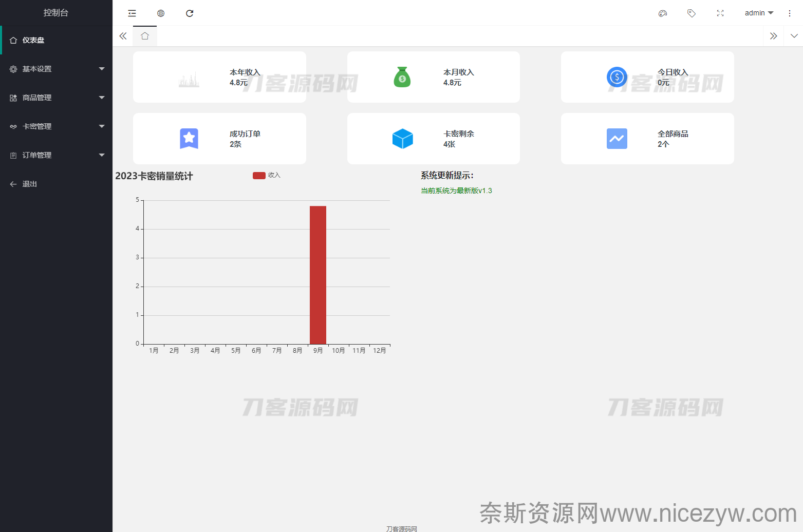803x532 pixels.
Task: Click the tag icon in header
Action: pyautogui.click(x=692, y=13)
